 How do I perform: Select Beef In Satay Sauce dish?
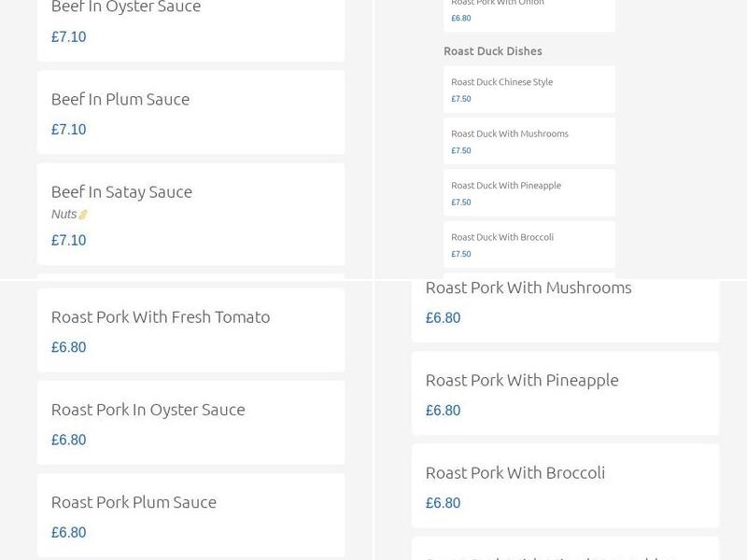190,213
